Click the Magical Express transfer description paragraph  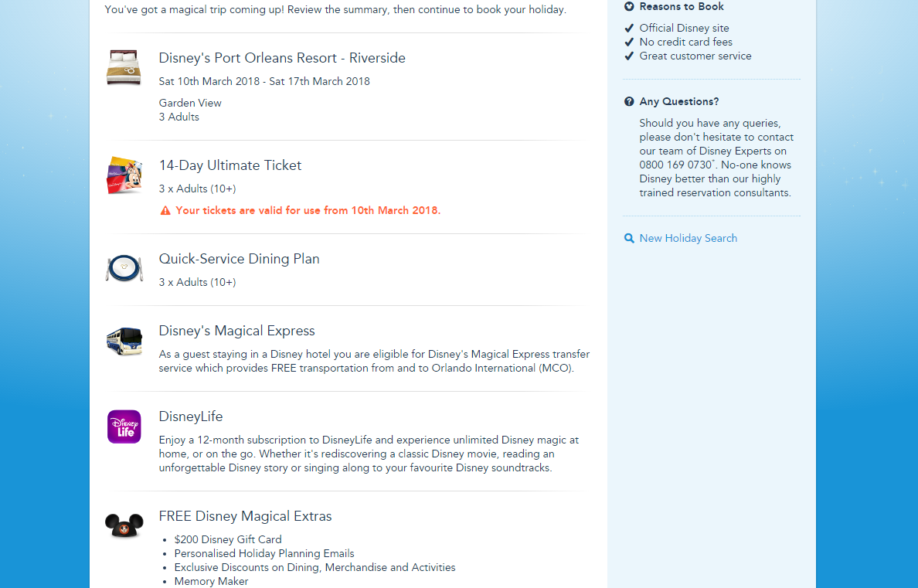[374, 362]
